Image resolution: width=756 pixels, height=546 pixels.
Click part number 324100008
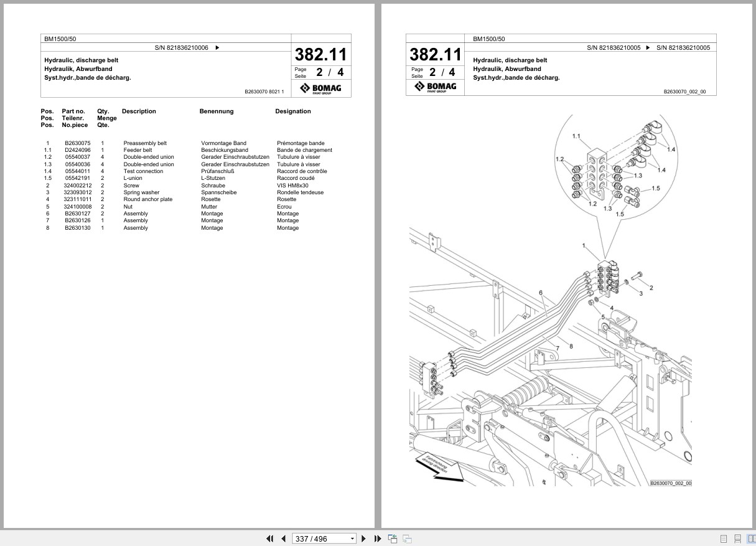[x=78, y=207]
